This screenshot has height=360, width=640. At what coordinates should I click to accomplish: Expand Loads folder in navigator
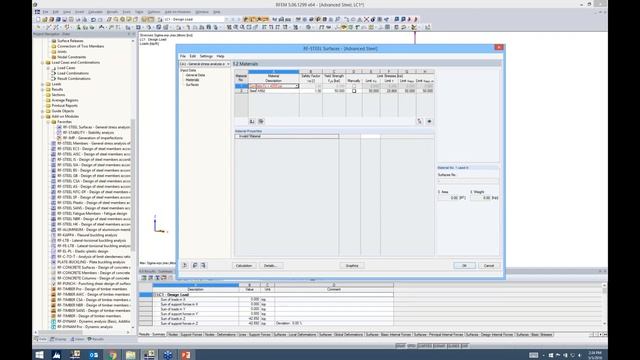click(x=42, y=84)
